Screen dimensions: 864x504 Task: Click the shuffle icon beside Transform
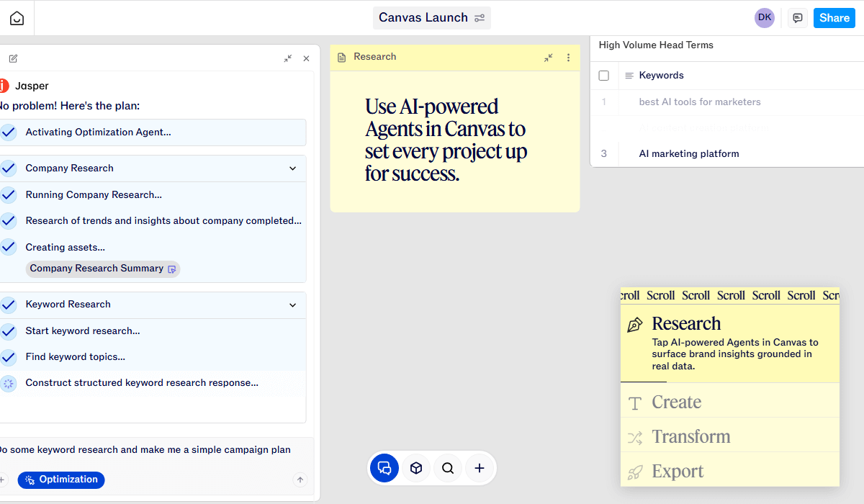635,437
